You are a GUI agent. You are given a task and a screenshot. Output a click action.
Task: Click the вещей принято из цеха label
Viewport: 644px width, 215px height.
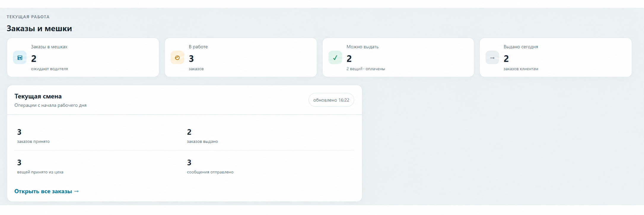(40, 172)
